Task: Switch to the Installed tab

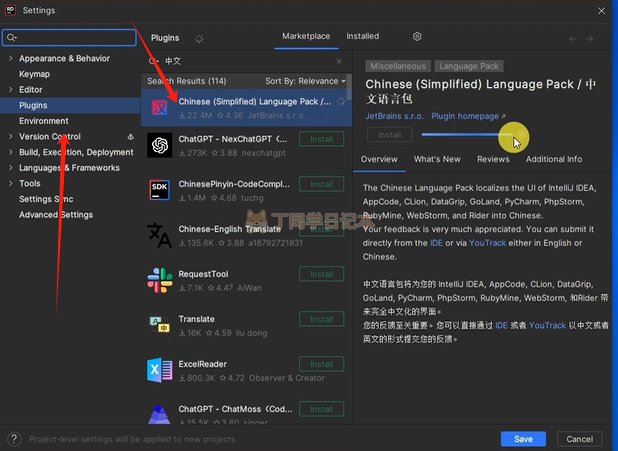Action: coord(362,36)
